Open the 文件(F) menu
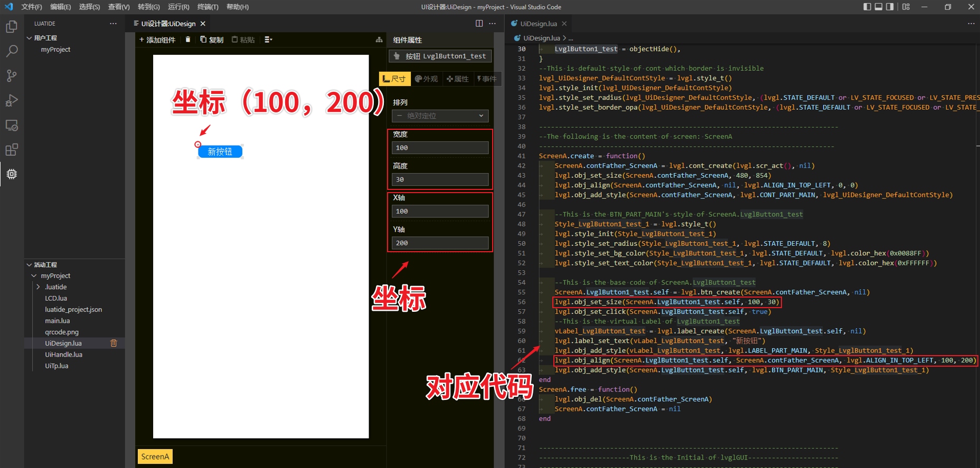The image size is (980, 468). (x=32, y=7)
